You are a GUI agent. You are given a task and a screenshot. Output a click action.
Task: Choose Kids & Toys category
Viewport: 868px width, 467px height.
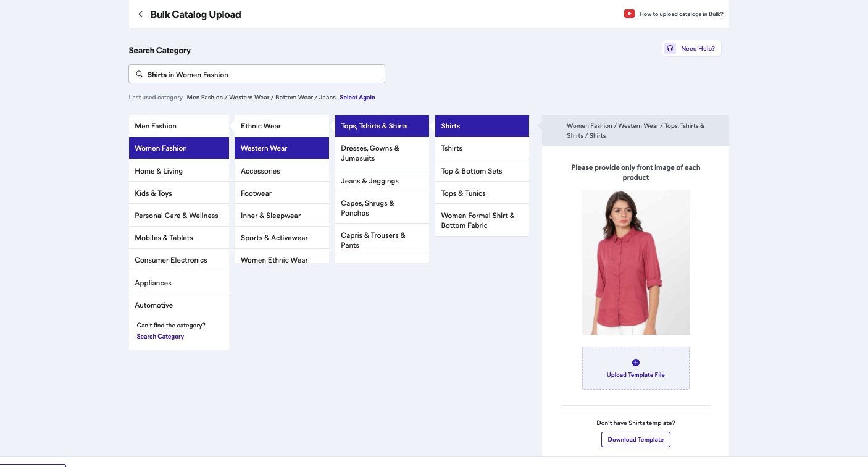pyautogui.click(x=179, y=193)
